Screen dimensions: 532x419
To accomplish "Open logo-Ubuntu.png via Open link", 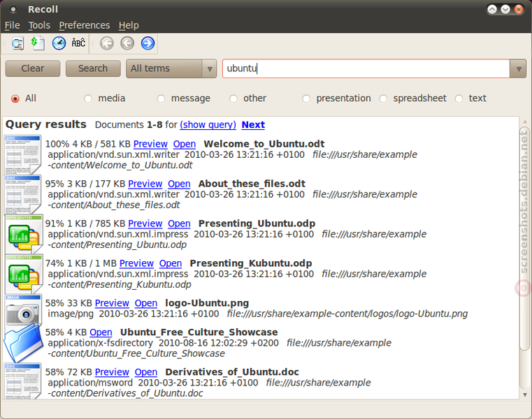I will click(146, 303).
